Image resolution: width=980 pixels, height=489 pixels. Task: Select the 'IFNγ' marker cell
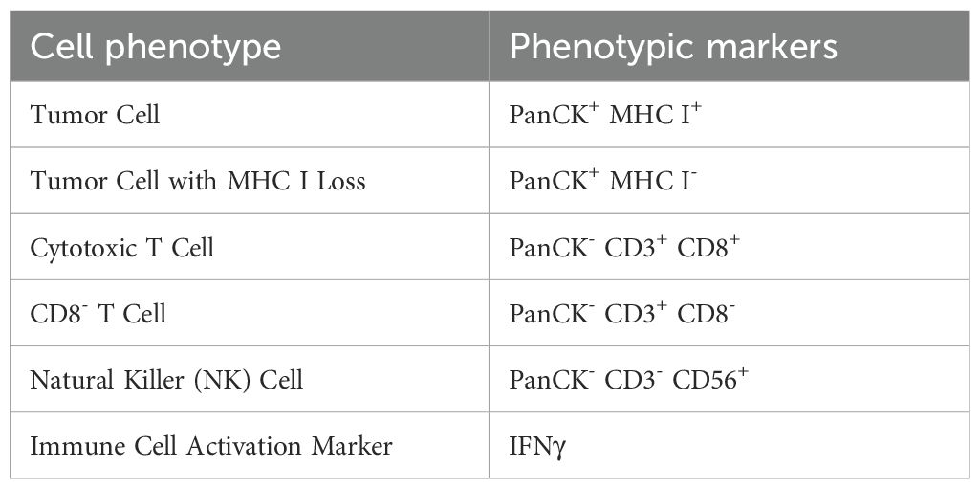(536, 446)
